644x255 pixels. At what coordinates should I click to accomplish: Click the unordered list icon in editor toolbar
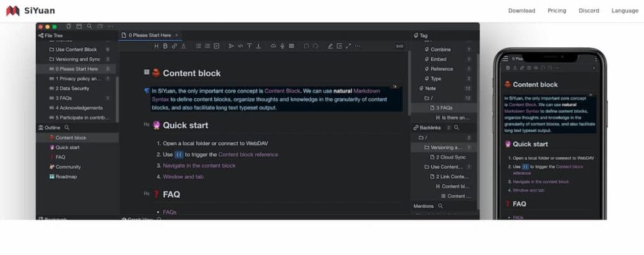tap(198, 46)
